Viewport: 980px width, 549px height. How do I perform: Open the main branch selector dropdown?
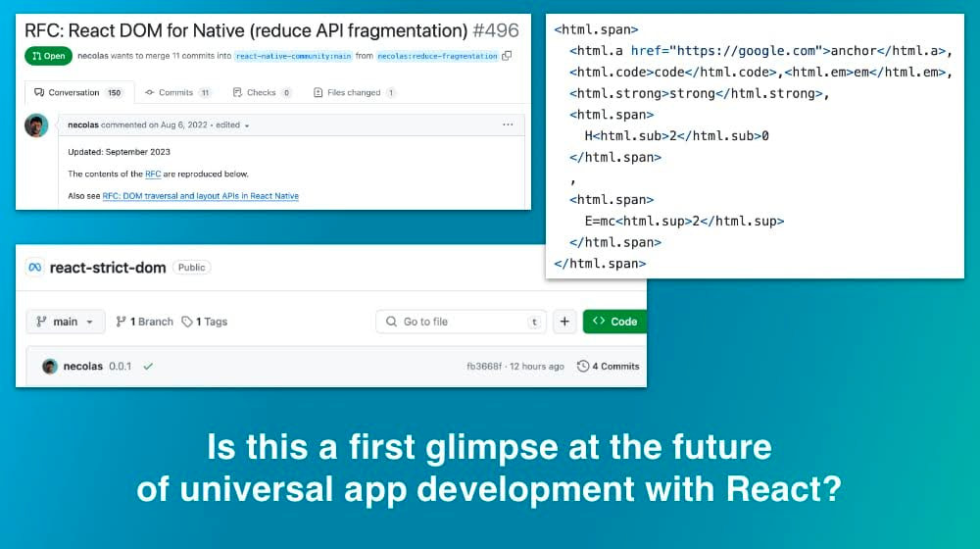(x=66, y=322)
